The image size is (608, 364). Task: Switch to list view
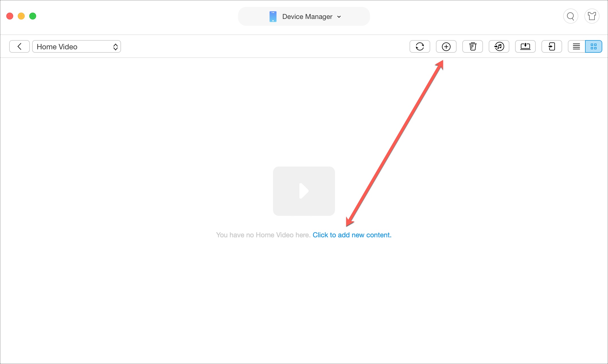(x=576, y=46)
